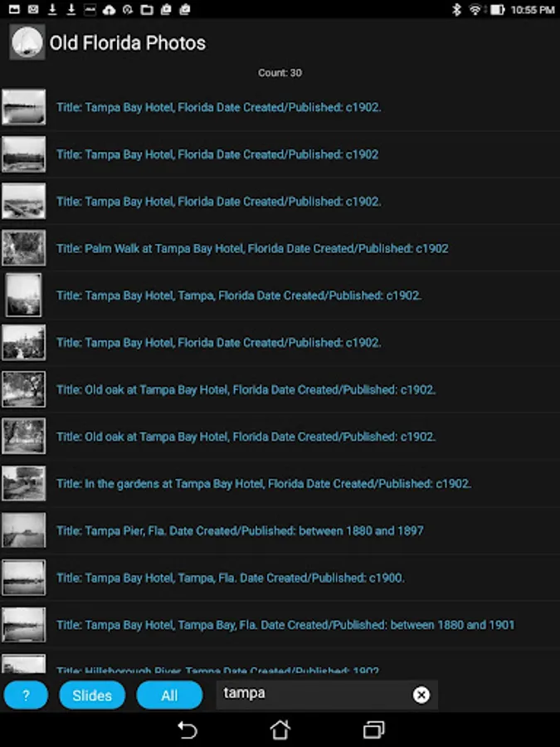Open thumbnail of Tampa Bay Hotel, Tampa Bay, Fla.

tap(24, 624)
